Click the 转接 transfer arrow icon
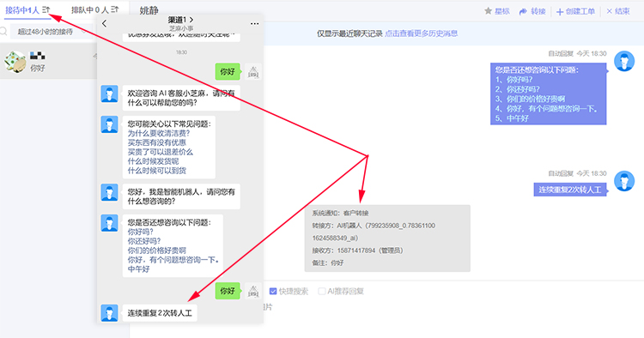Image resolution: width=644 pixels, height=338 pixels. click(523, 11)
